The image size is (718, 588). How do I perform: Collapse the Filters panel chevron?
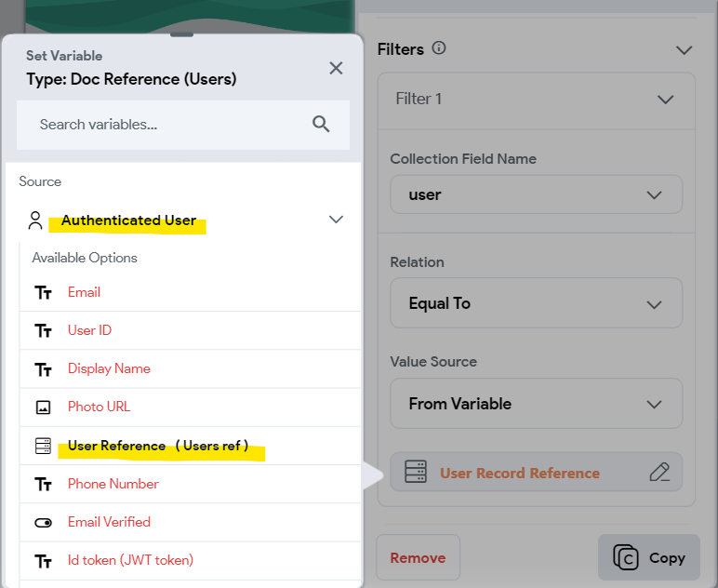[685, 50]
